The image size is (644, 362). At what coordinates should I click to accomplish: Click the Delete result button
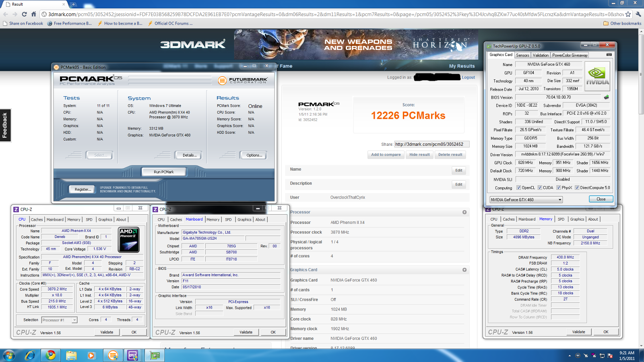[x=450, y=155]
